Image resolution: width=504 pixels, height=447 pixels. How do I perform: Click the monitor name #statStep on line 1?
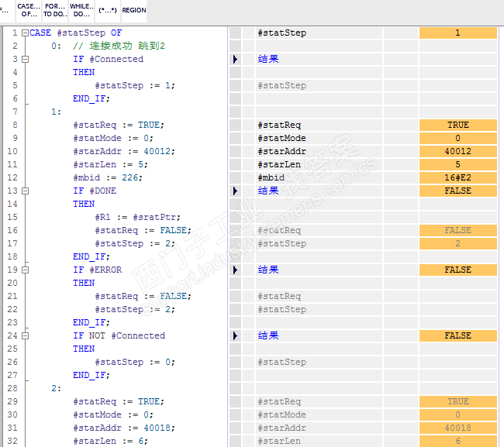(x=282, y=33)
